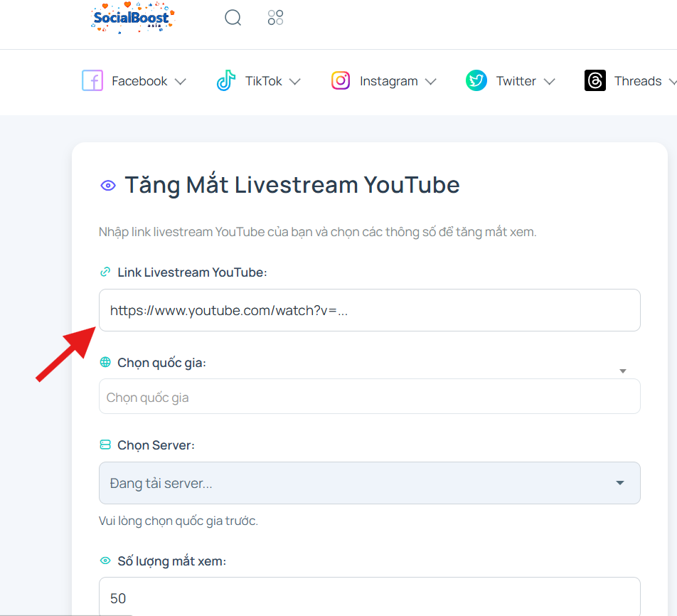677x616 pixels.
Task: Expand the TikTok menu chevron
Action: click(294, 81)
